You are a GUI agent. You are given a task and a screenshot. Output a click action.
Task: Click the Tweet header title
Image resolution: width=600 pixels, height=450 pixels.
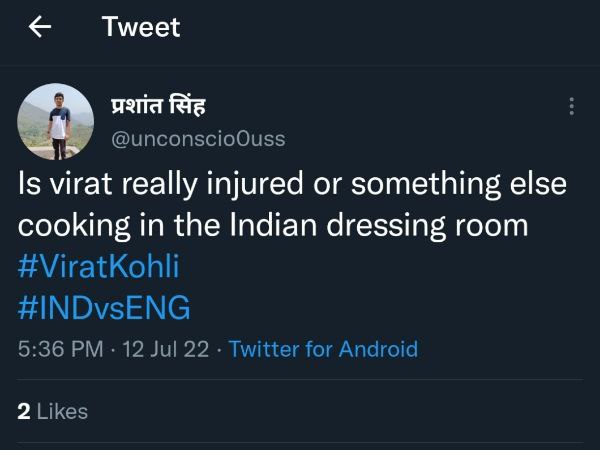click(x=141, y=27)
